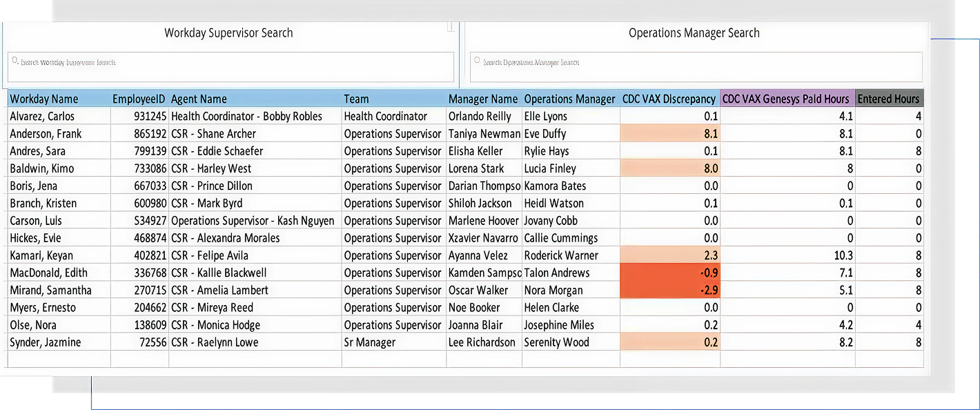Click operations manager Talon Andrews
The height and width of the screenshot is (410, 980).
(x=571, y=273)
